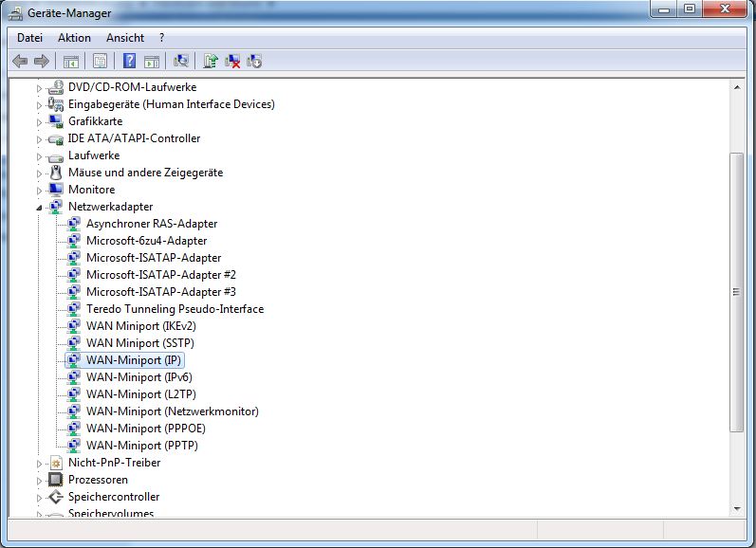Screen dimensions: 756x548
Task: Expand the IDE ATA/ATAPI-Controller node
Action: (x=39, y=139)
